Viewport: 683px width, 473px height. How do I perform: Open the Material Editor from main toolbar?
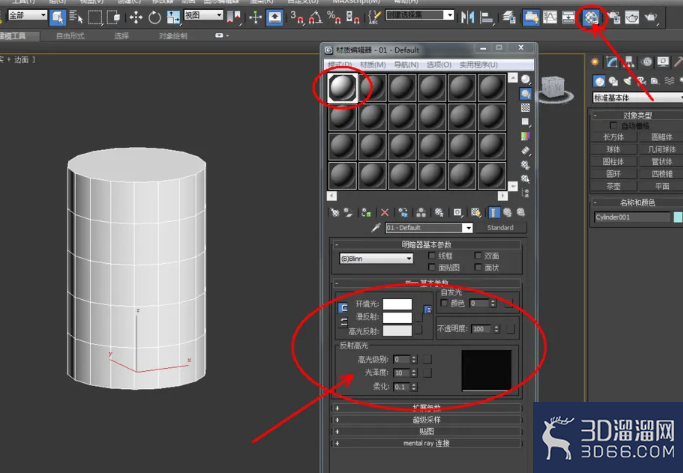pyautogui.click(x=591, y=18)
